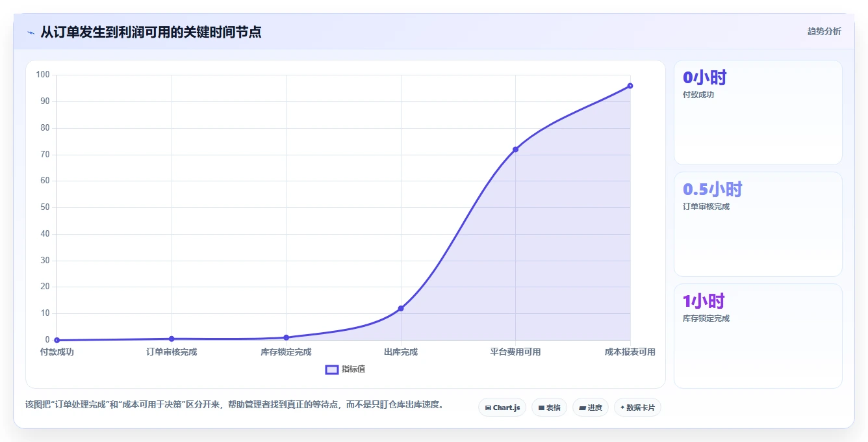Image resolution: width=868 pixels, height=442 pixels.
Task: Click the 成本报表可用 x-axis label
Action: [630, 352]
